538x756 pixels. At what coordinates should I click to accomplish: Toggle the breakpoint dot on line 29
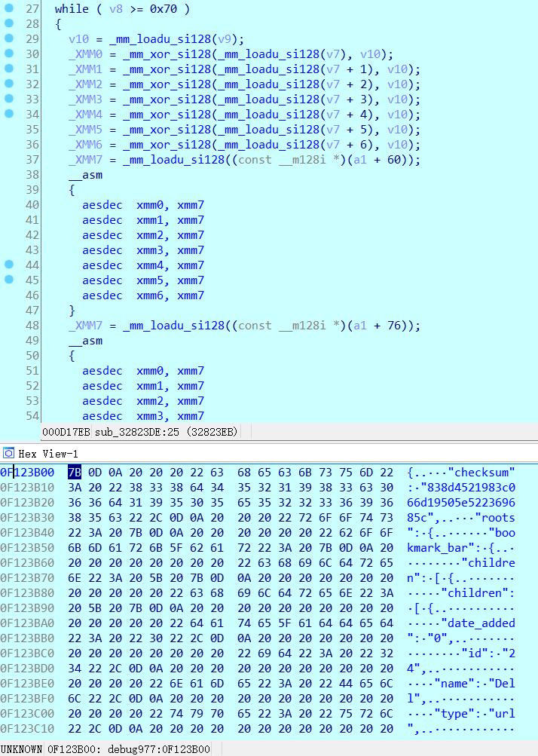(x=9, y=38)
